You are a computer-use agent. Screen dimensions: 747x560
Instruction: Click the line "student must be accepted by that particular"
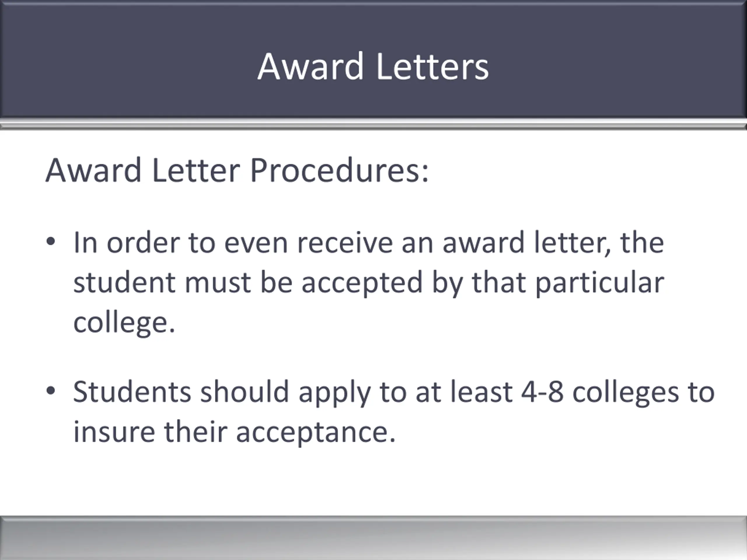pyautogui.click(x=369, y=283)
